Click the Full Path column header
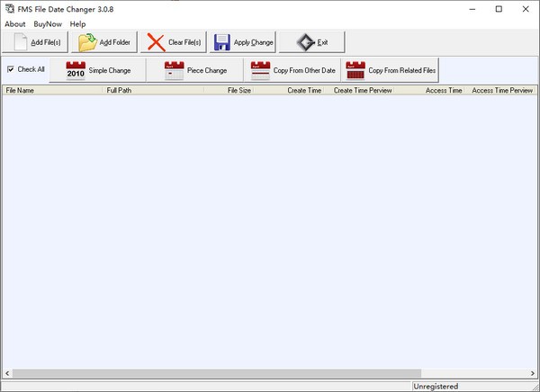 [x=153, y=91]
